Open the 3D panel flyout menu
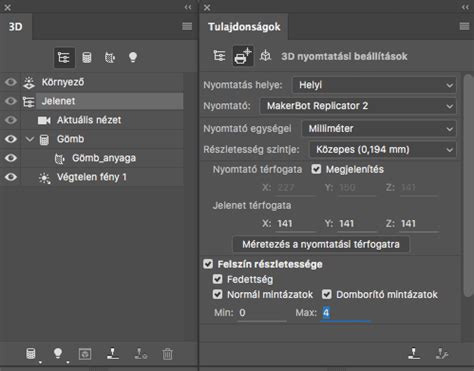 click(187, 26)
